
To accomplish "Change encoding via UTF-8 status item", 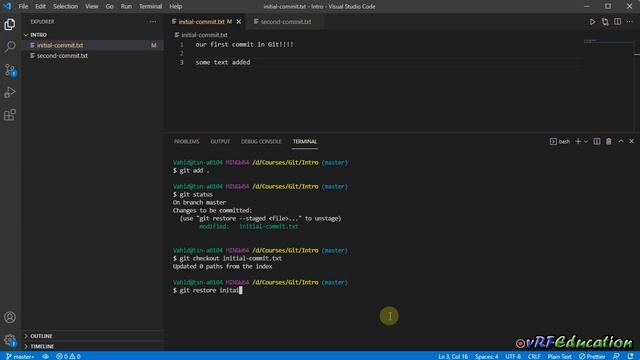I will (x=513, y=356).
